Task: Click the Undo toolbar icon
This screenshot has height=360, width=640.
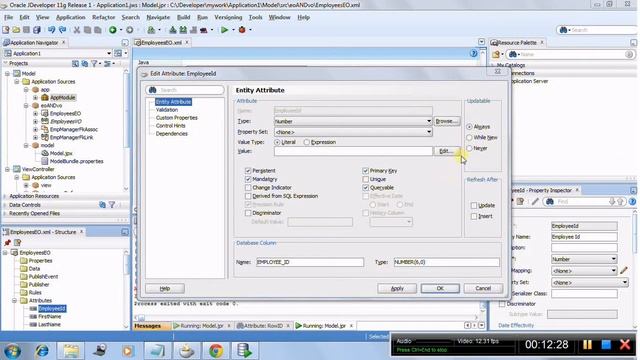Action: [51, 30]
